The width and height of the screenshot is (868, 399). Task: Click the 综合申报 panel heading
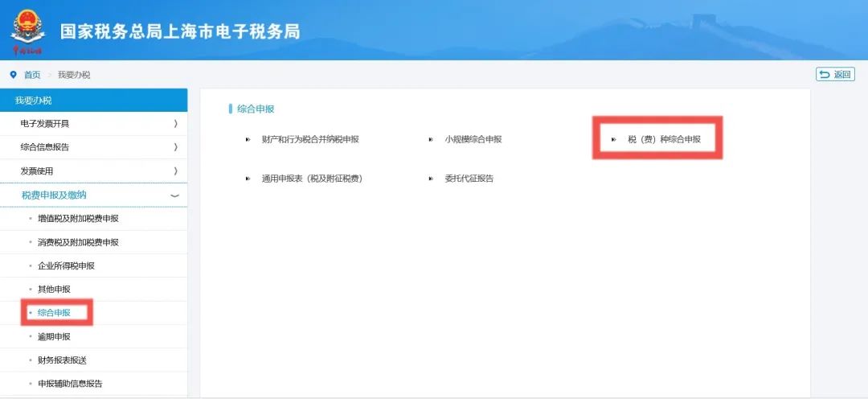click(256, 109)
